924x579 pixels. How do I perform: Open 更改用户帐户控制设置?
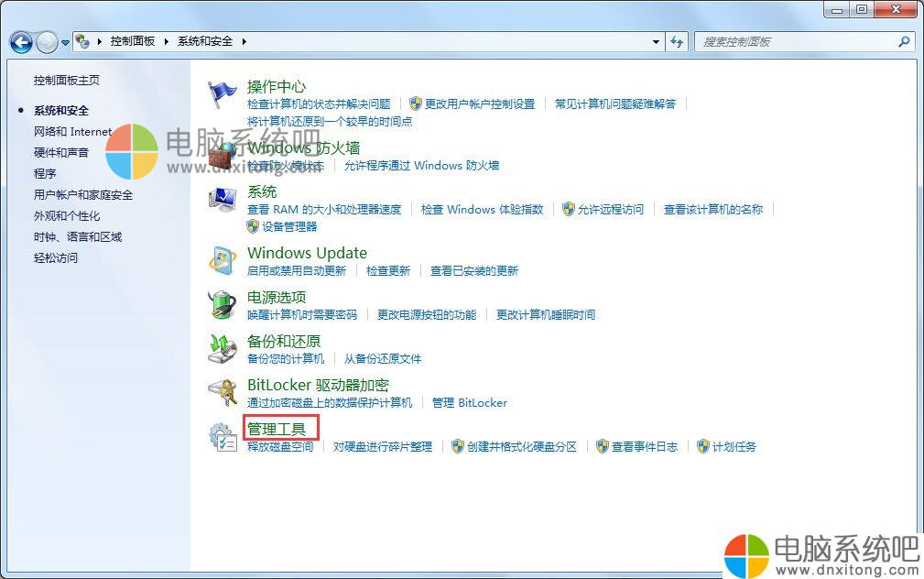click(x=480, y=104)
